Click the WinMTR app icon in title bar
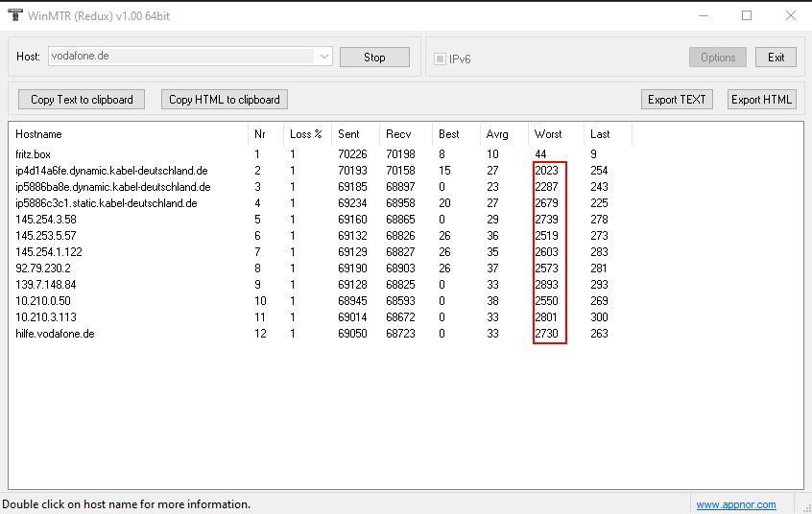The image size is (812, 514). [15, 15]
